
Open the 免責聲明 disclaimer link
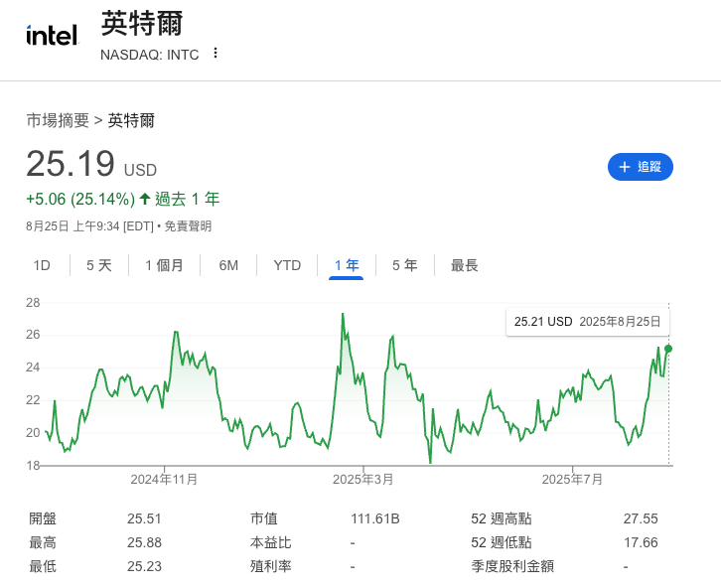(188, 226)
